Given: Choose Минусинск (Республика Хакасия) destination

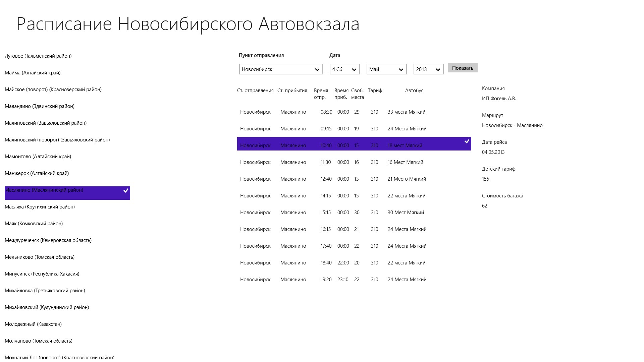Looking at the screenshot, I should tap(42, 274).
